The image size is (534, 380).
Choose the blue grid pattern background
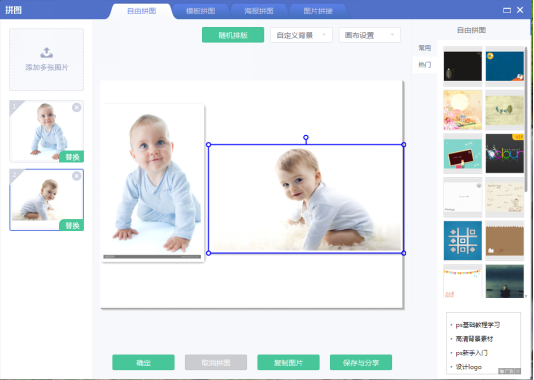[463, 241]
